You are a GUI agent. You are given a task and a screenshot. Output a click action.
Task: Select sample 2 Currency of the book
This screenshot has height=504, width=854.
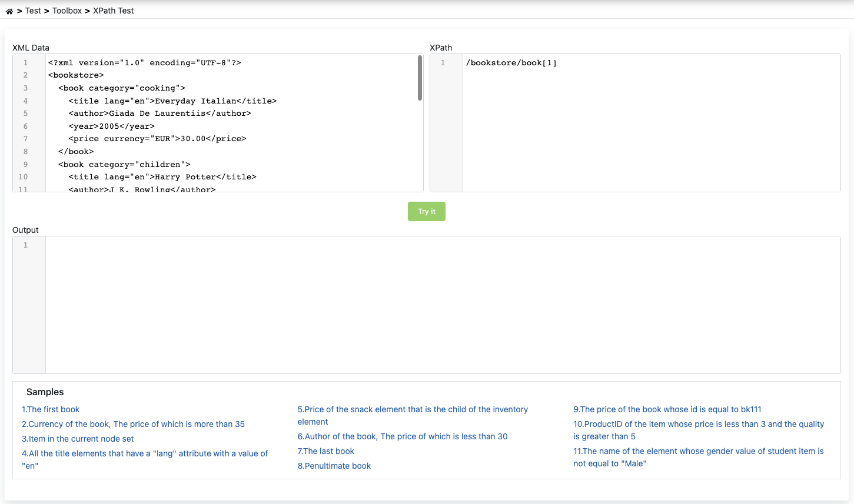point(133,424)
